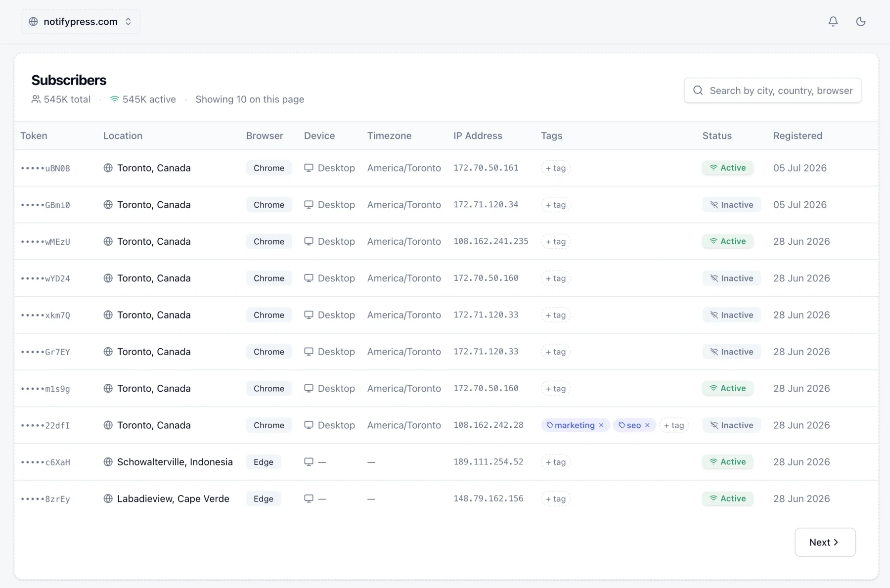Open the notifypress.com site switcher
Image resolution: width=890 pixels, height=588 pixels.
[81, 22]
